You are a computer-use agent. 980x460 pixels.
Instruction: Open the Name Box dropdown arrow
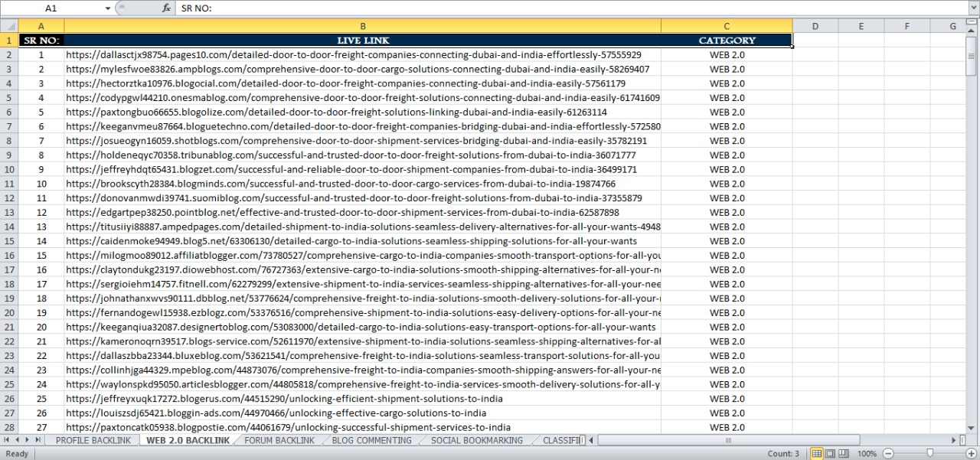[107, 8]
